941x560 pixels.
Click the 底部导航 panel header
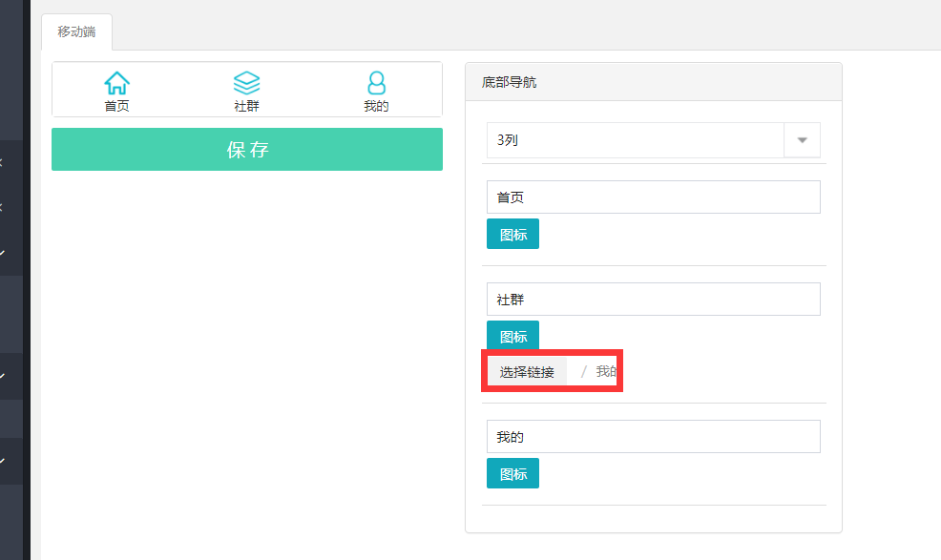(x=654, y=82)
